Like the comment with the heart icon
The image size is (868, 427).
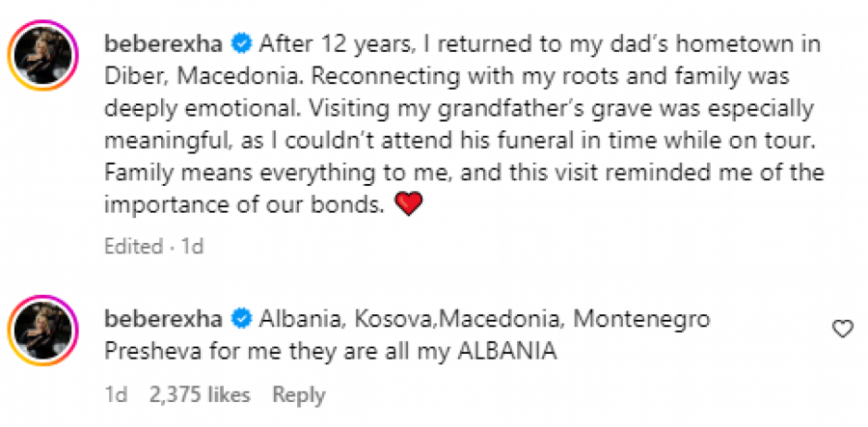click(842, 330)
